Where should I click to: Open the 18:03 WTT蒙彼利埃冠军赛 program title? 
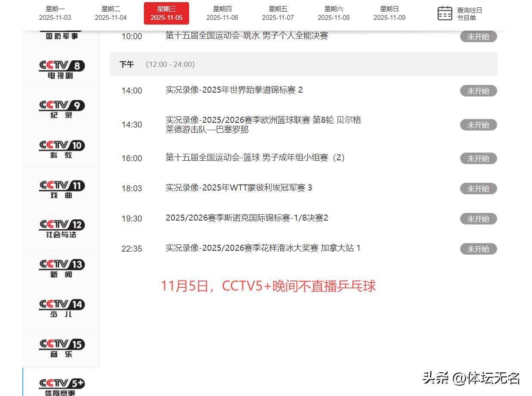(239, 188)
